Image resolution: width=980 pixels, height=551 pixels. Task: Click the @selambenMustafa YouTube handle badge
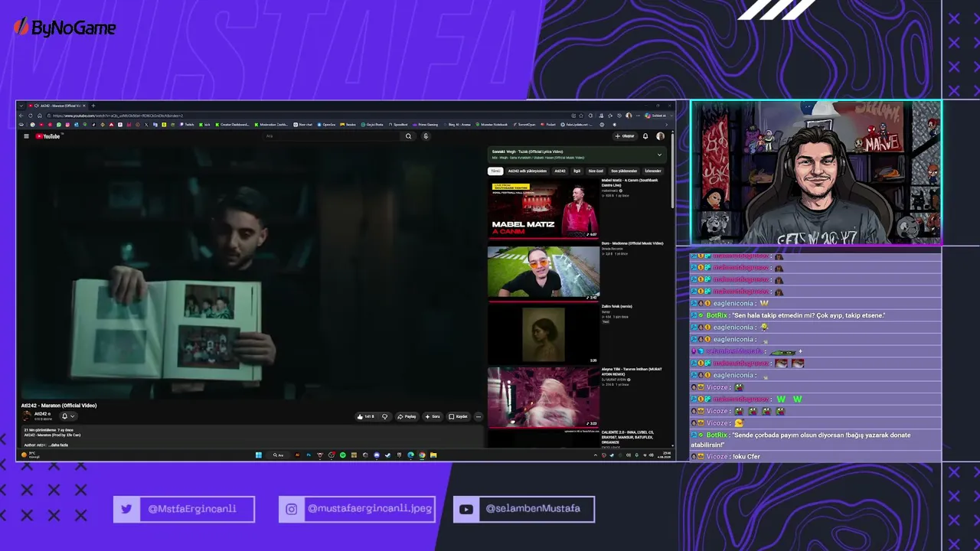tap(524, 509)
